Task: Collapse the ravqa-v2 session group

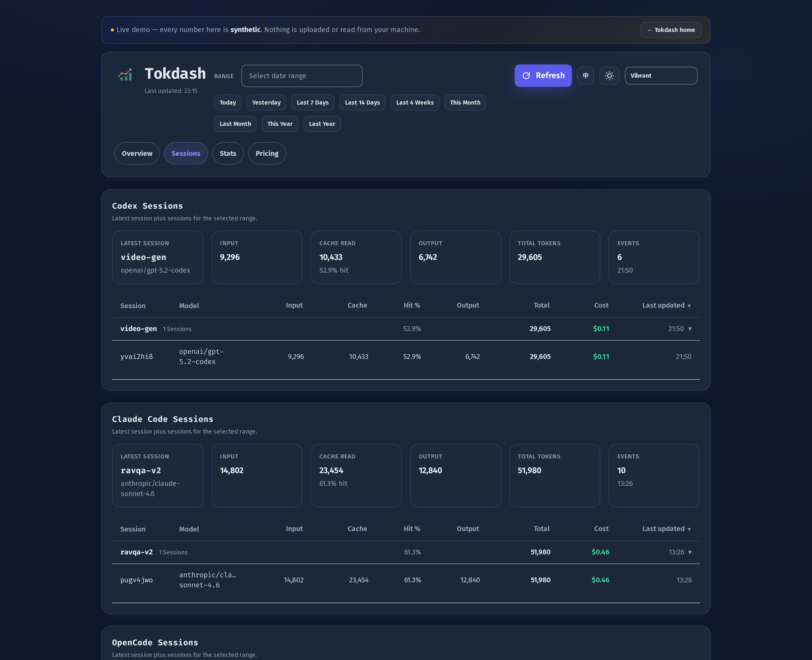Action: [x=406, y=552]
